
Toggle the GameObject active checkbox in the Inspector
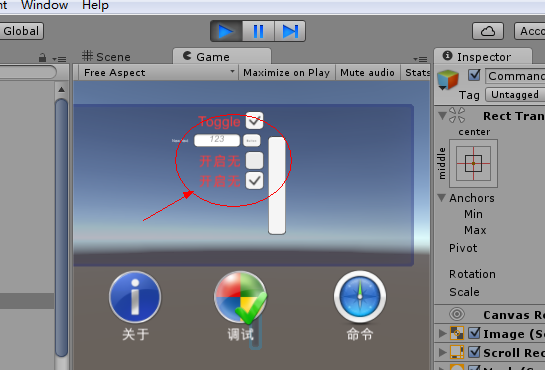click(x=474, y=75)
